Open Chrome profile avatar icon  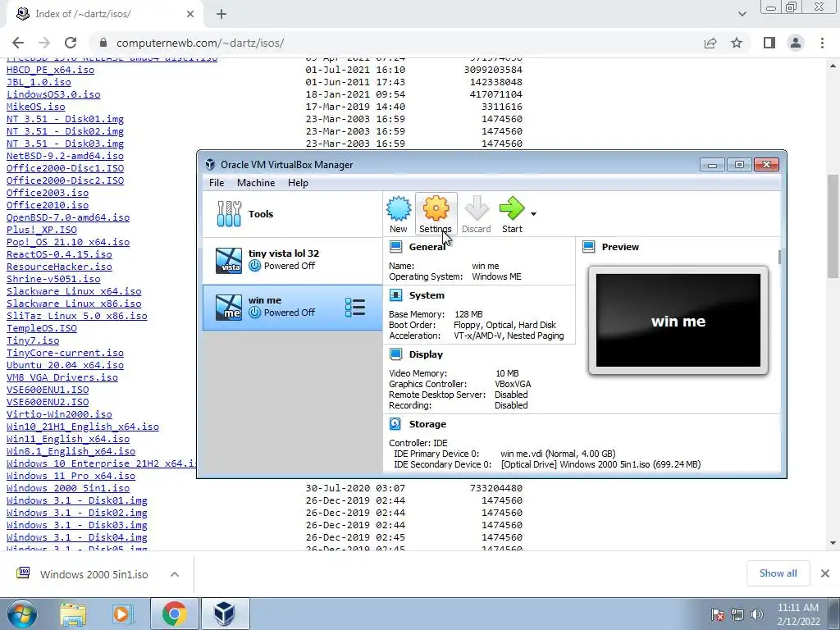[x=796, y=43]
